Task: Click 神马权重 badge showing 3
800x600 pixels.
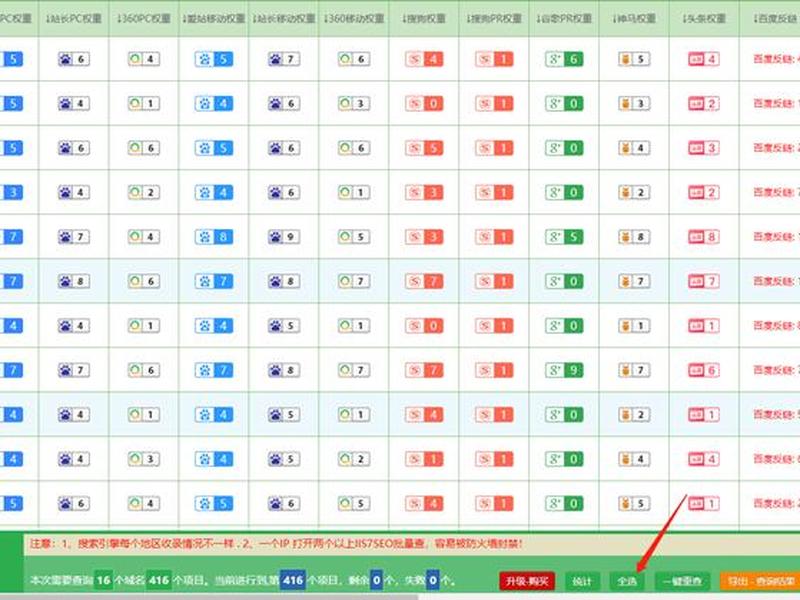Action: point(634,104)
